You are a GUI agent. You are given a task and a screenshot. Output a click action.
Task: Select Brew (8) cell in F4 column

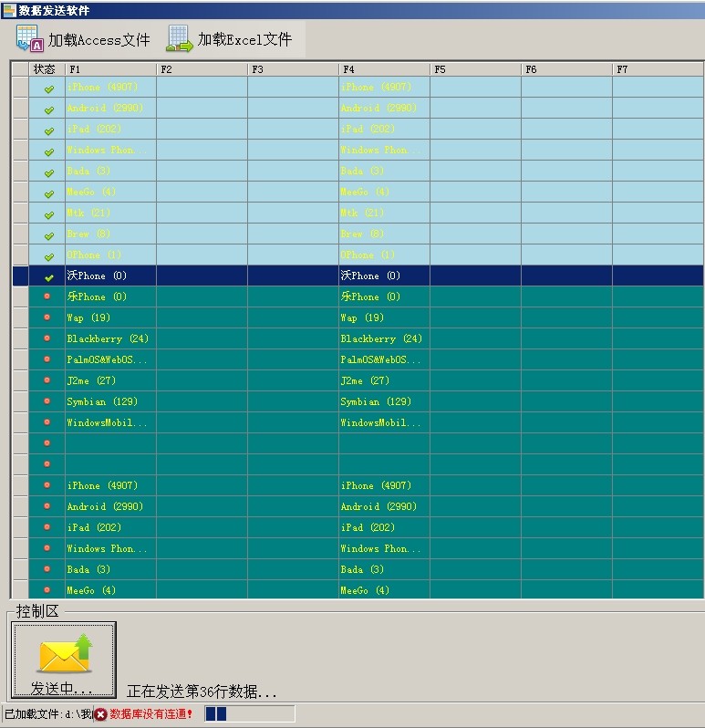[x=384, y=234]
